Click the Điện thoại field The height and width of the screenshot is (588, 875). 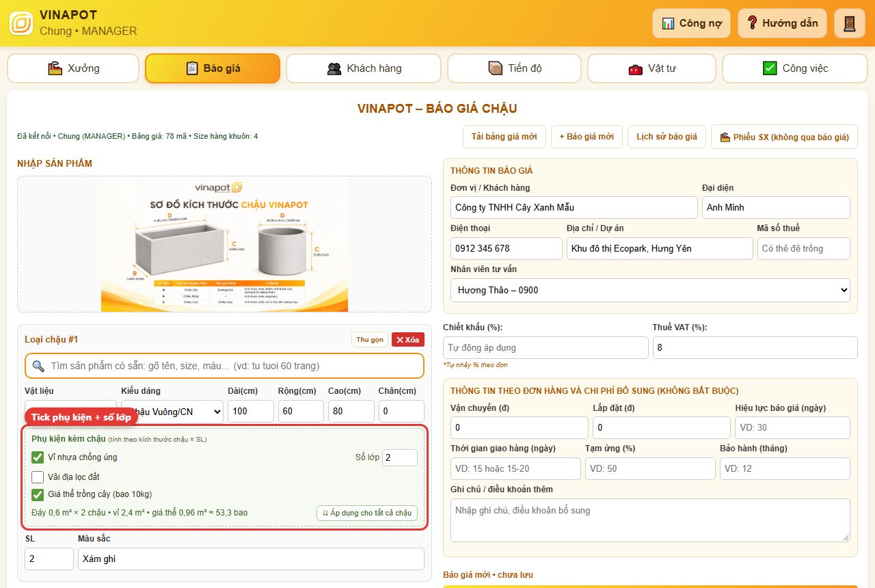pyautogui.click(x=507, y=248)
